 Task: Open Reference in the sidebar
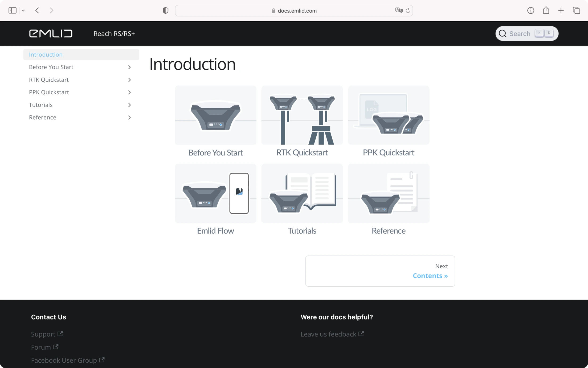[x=43, y=117]
